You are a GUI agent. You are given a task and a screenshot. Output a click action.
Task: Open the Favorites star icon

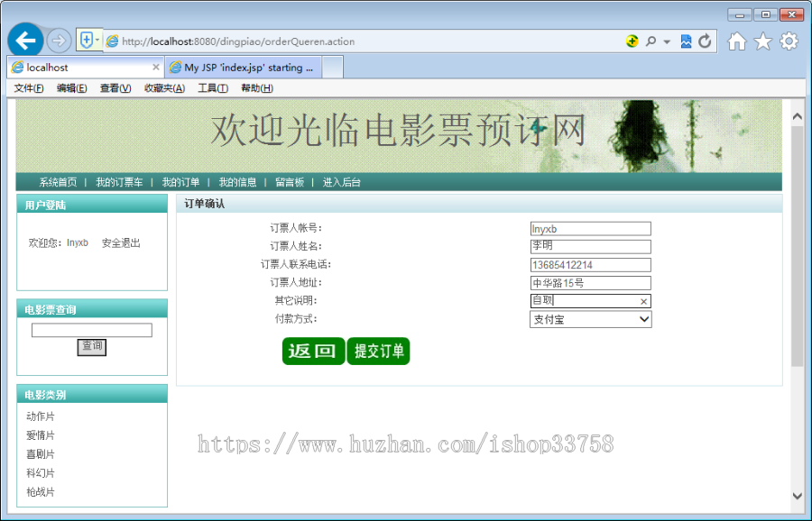coord(762,41)
